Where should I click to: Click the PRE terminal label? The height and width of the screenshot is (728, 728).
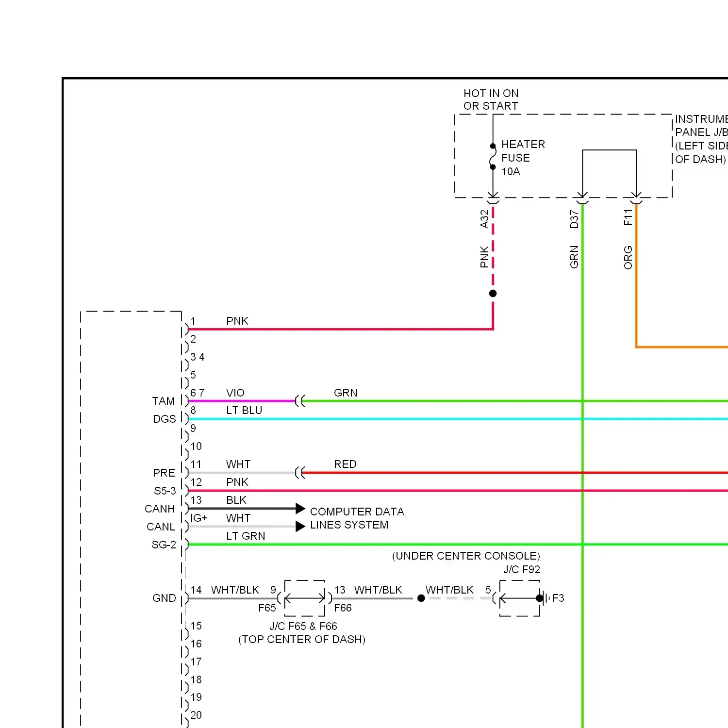pyautogui.click(x=164, y=473)
